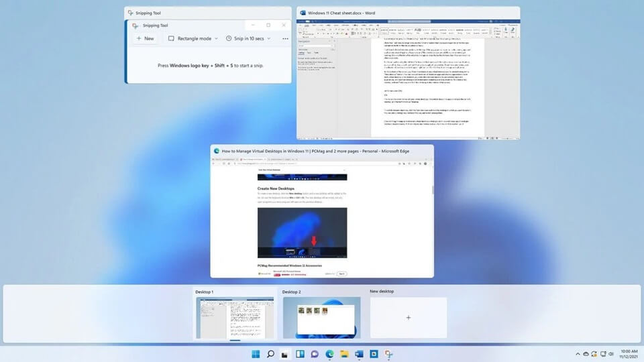This screenshot has width=644, height=362.
Task: Add a new desktop with plus tile
Action: [x=409, y=318]
